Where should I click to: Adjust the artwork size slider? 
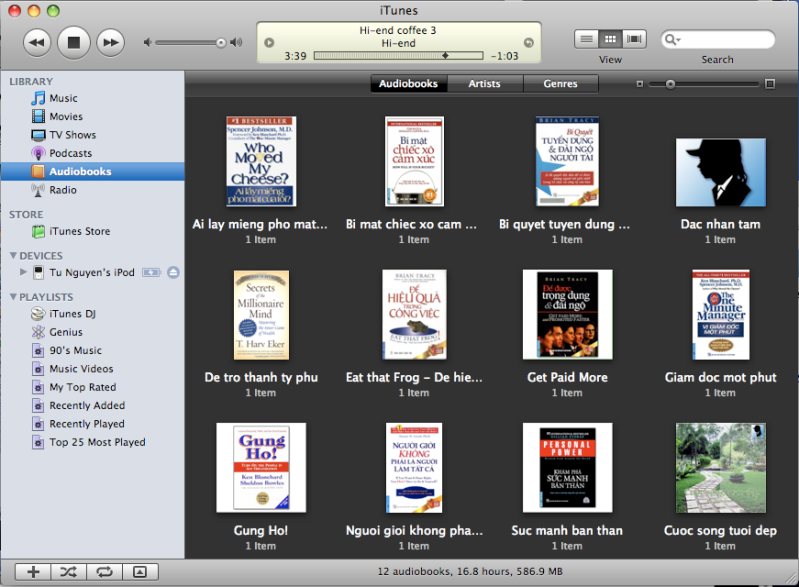coord(671,84)
